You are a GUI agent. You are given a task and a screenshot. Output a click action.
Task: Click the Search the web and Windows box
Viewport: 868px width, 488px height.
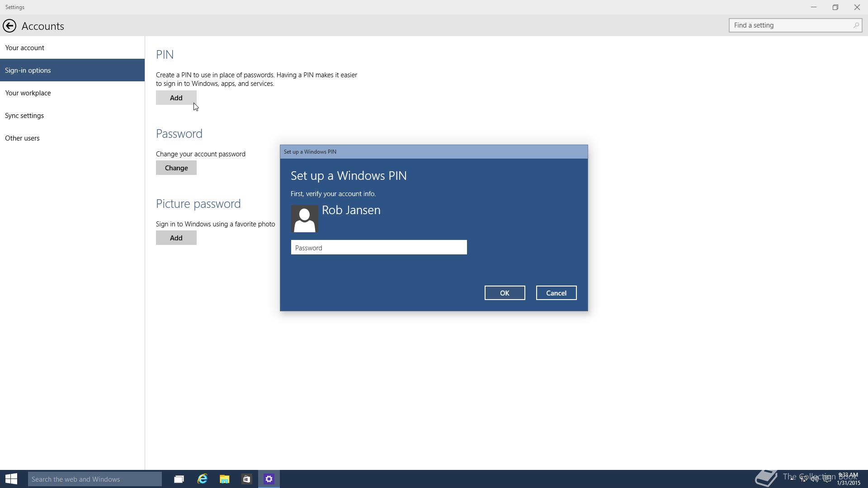[95, 479]
